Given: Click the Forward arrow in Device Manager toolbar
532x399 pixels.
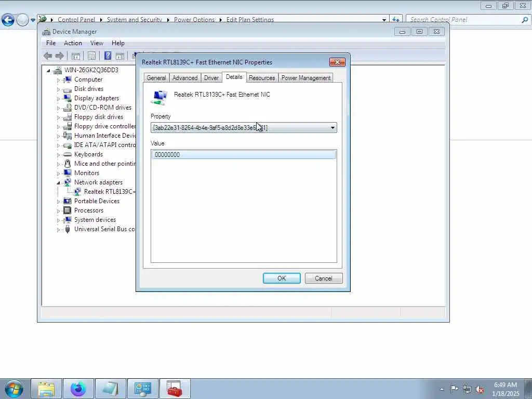Looking at the screenshot, I should coord(60,56).
